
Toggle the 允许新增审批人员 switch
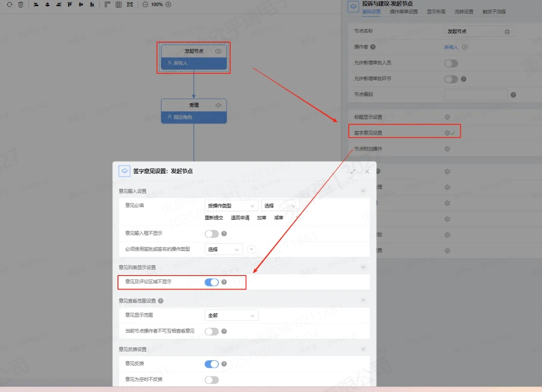point(451,63)
